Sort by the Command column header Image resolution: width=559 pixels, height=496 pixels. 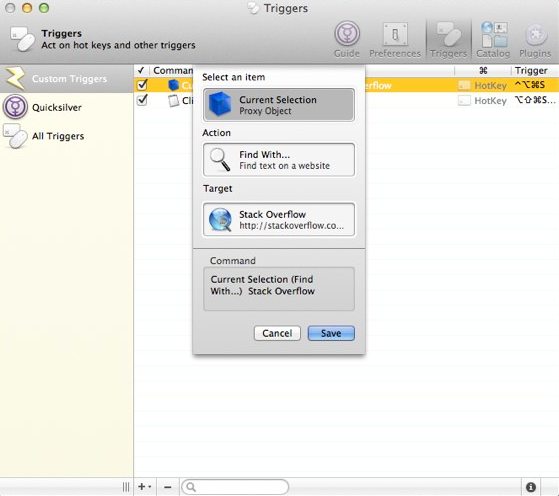(173, 70)
